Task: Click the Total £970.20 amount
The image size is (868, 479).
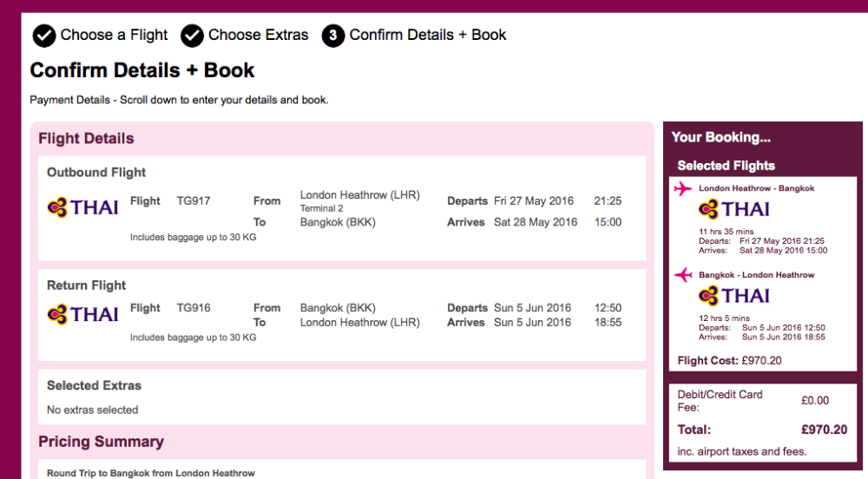Action: (x=824, y=430)
